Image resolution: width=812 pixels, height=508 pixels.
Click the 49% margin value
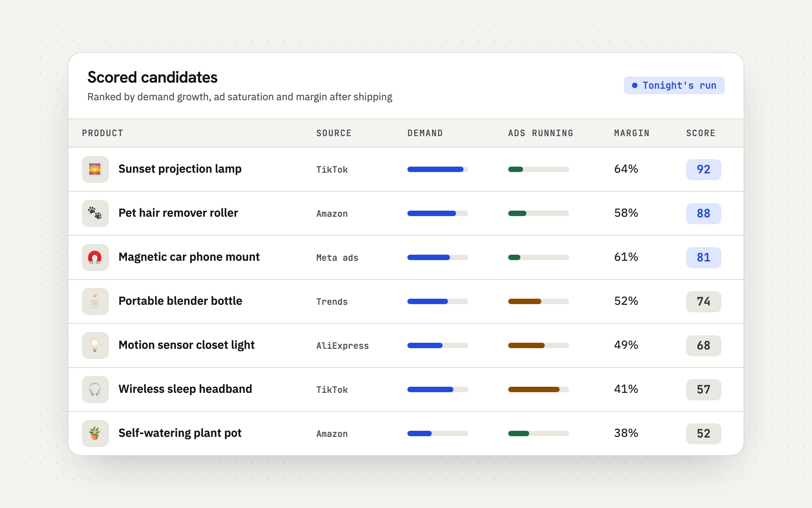[626, 345]
